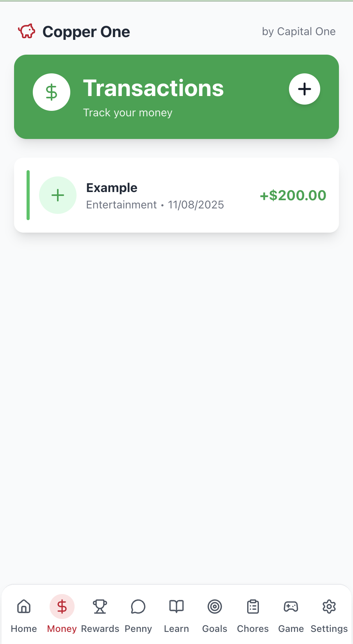Click the +$200.00 amount

(293, 195)
